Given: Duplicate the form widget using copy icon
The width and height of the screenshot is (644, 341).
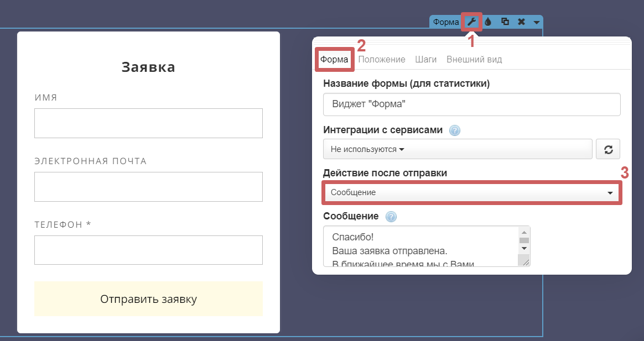Looking at the screenshot, I should [x=505, y=22].
